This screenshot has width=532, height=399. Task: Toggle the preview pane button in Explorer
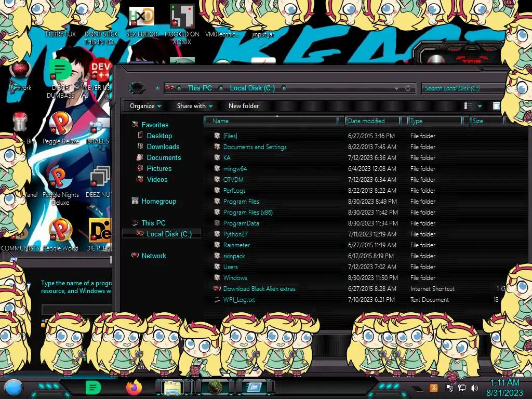[496, 106]
